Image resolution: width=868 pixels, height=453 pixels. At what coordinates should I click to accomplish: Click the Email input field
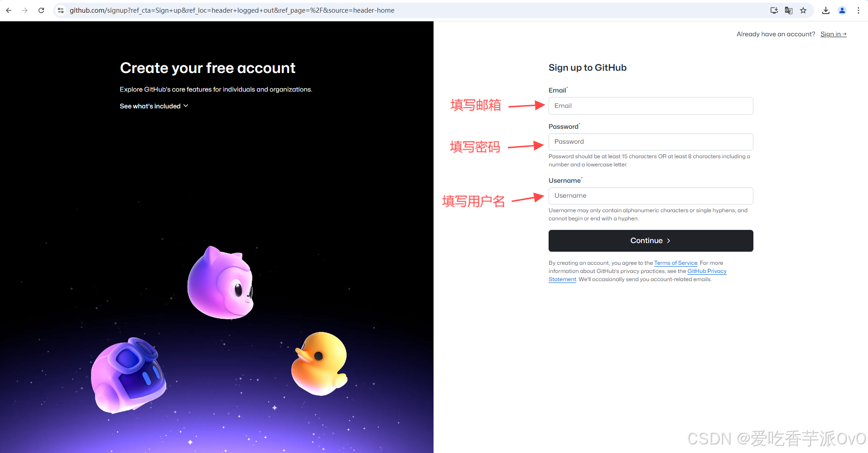click(651, 106)
